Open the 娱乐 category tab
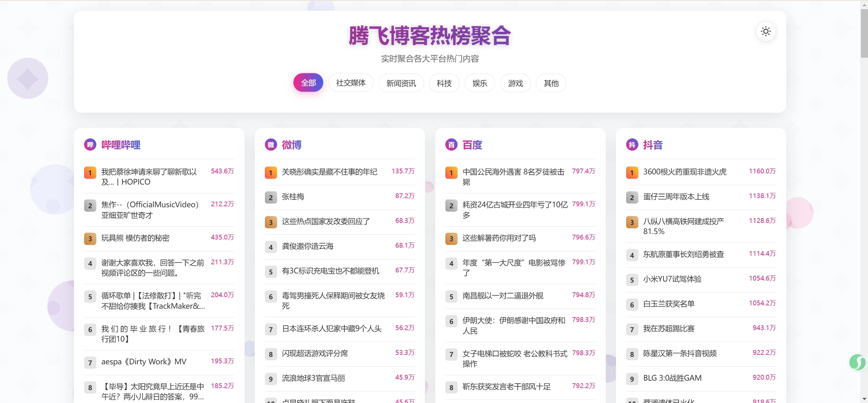Image resolution: width=868 pixels, height=403 pixels. coord(480,83)
